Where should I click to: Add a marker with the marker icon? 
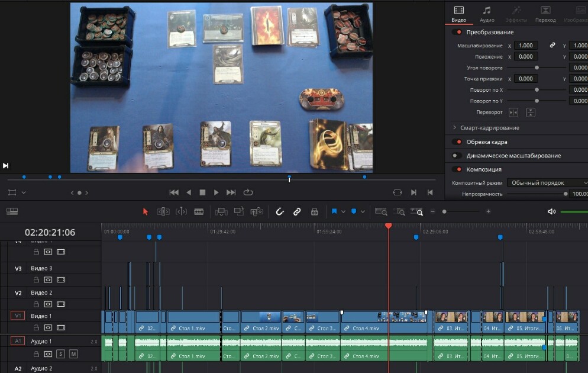coord(354,211)
